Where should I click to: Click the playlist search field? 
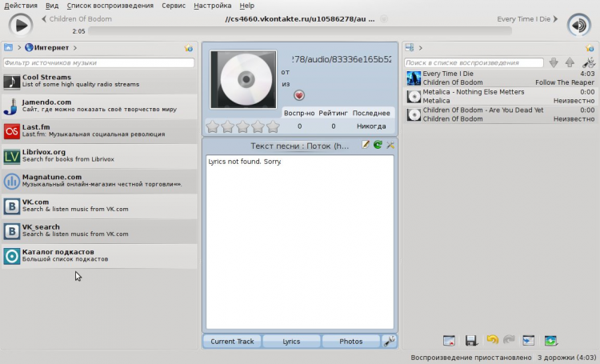(x=474, y=62)
